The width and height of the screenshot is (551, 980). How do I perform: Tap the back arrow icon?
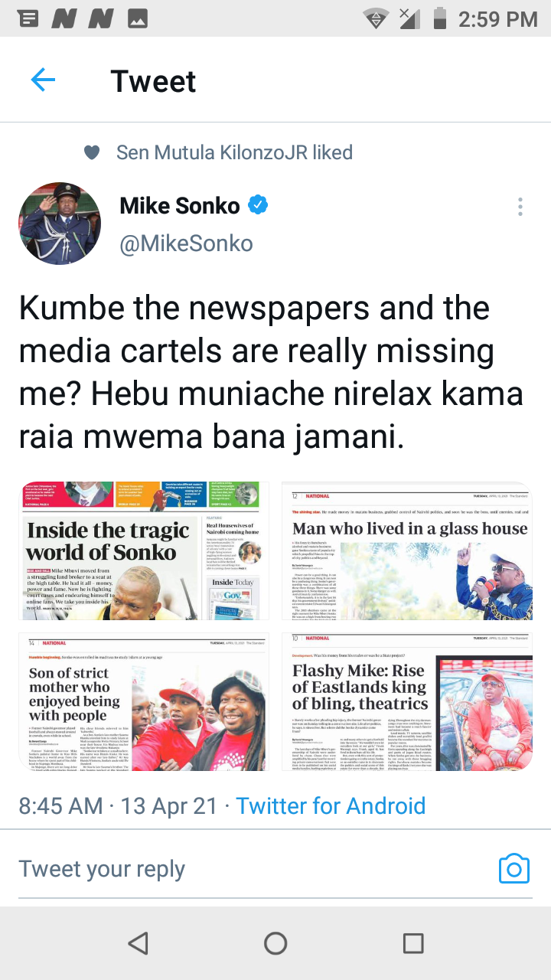43,80
